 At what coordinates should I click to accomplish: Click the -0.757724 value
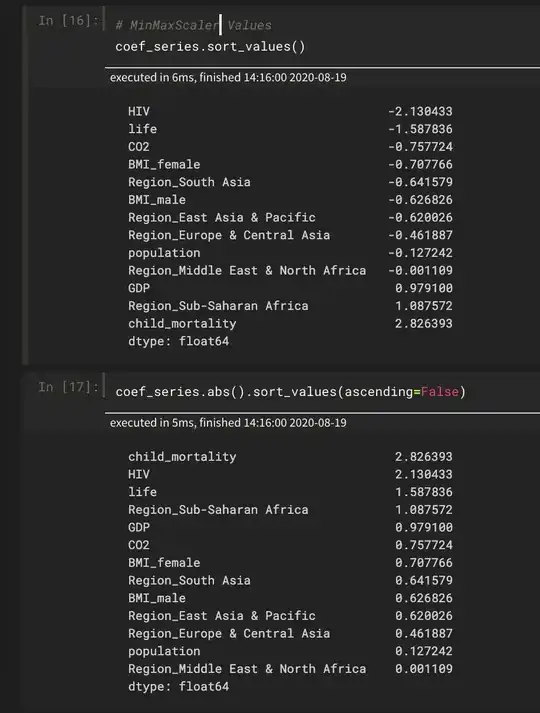420,147
